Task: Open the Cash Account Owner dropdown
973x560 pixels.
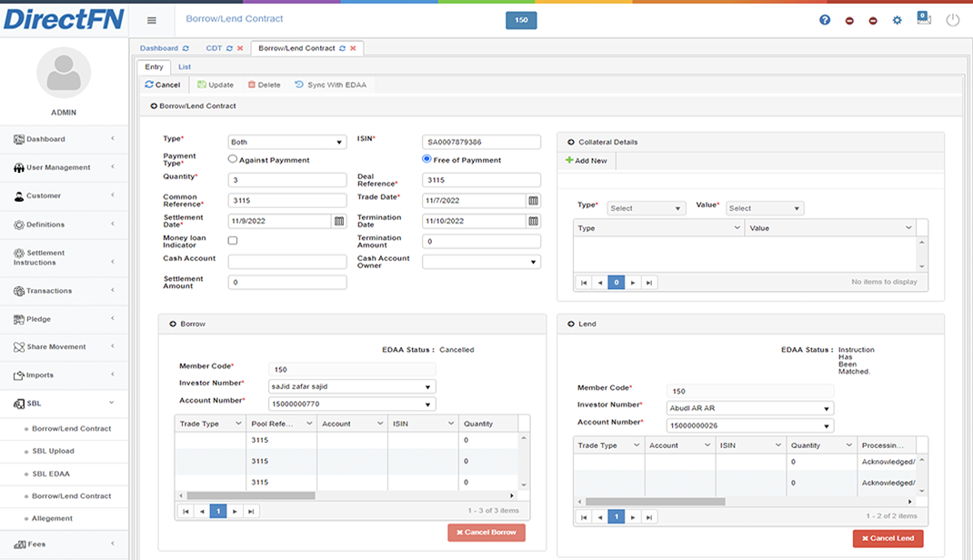Action: point(481,262)
